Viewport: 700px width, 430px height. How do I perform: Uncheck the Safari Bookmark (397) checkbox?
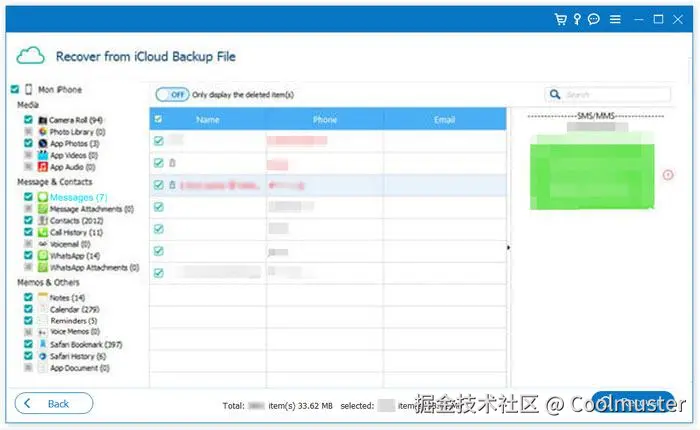(x=28, y=344)
